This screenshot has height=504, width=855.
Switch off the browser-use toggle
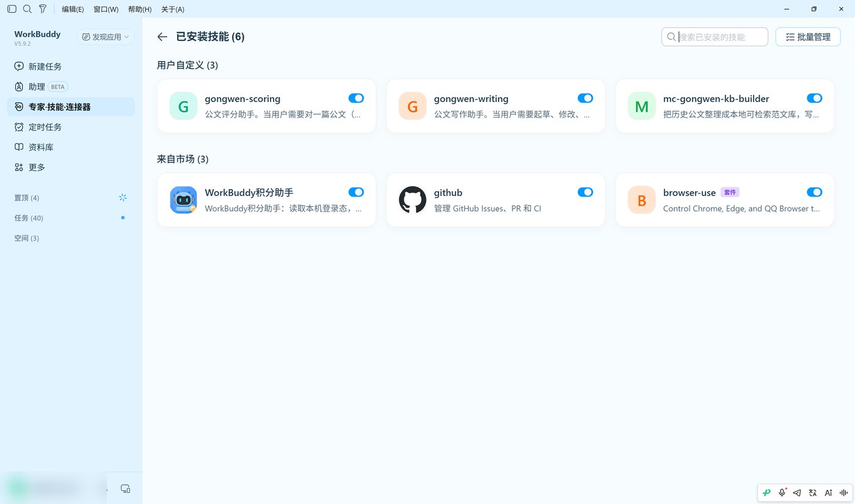click(814, 192)
